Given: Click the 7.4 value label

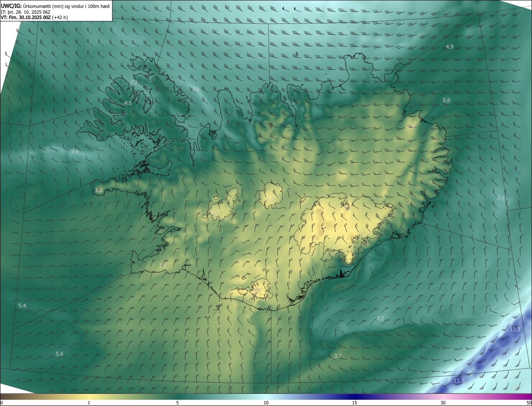Looking at the screenshot, I should (75, 152).
